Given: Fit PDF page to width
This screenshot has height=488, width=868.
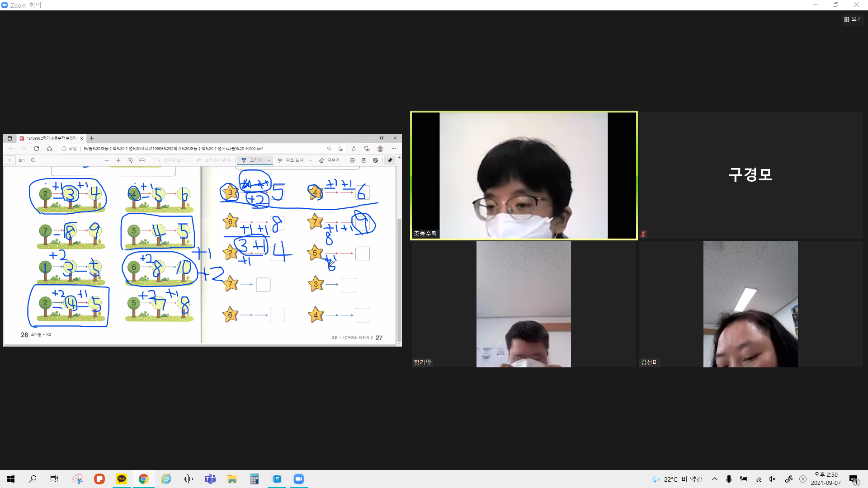Looking at the screenshot, I should point(142,160).
